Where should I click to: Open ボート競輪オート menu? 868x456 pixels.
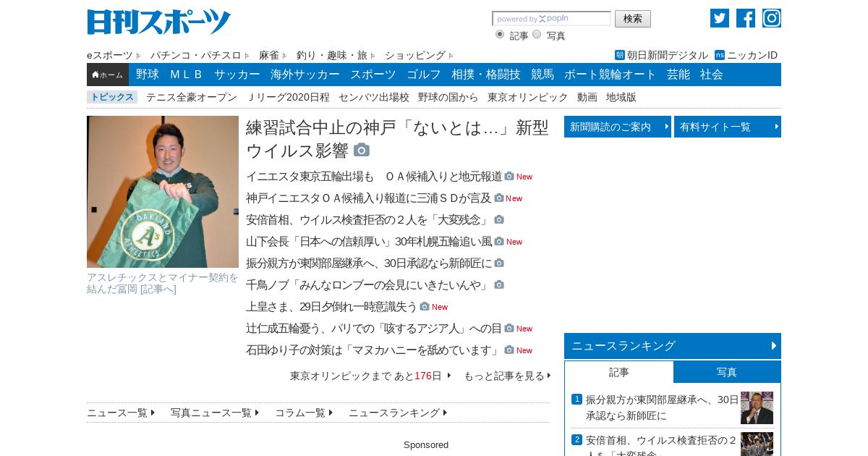click(x=610, y=75)
